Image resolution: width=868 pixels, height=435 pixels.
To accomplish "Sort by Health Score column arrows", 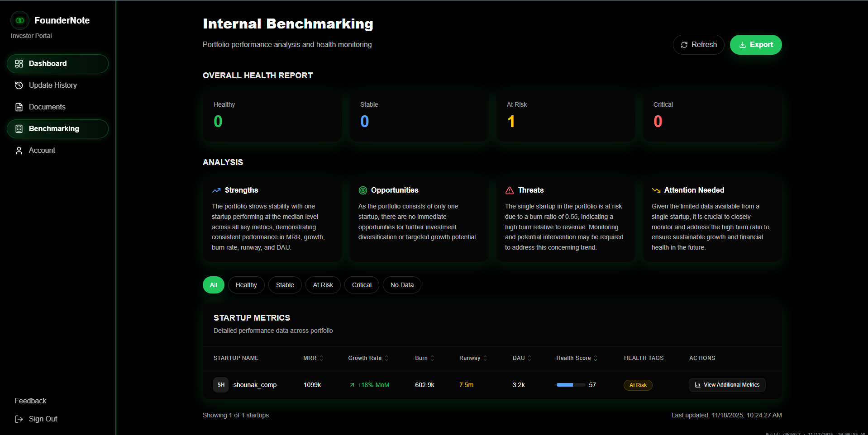I will [596, 358].
